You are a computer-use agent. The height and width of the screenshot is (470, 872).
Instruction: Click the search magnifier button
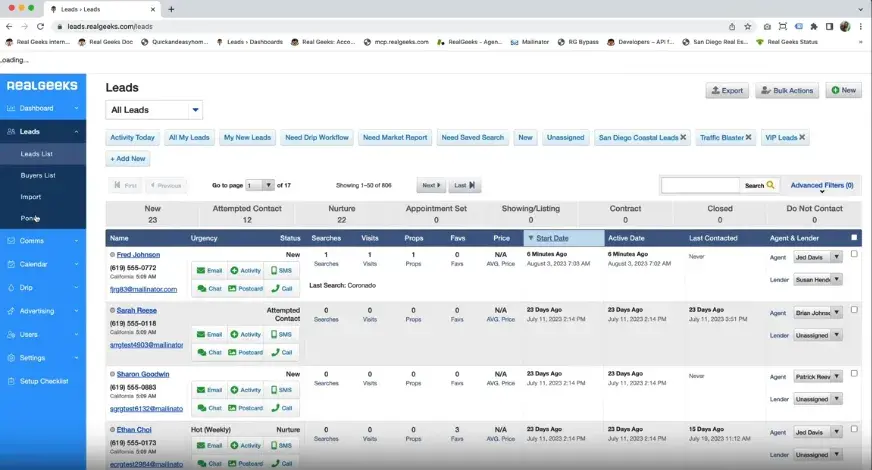click(771, 186)
